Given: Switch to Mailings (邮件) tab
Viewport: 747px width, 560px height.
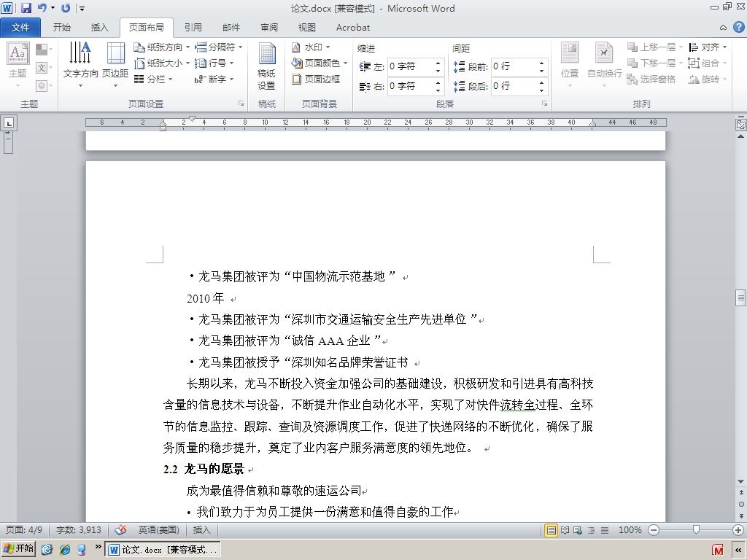Looking at the screenshot, I should point(231,28).
